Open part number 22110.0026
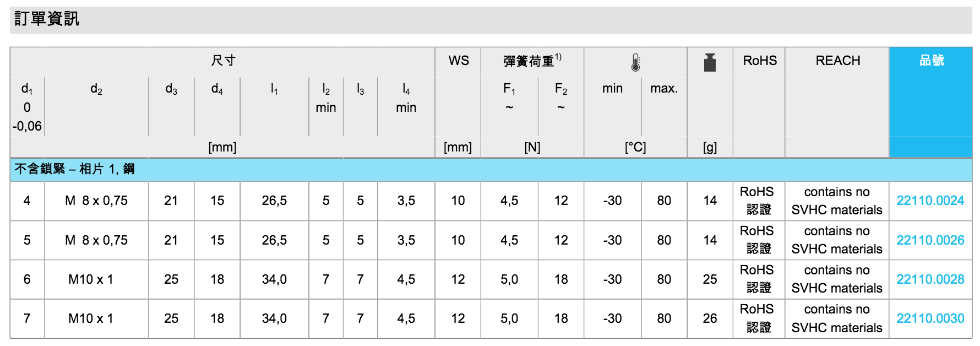The height and width of the screenshot is (346, 980). point(930,240)
